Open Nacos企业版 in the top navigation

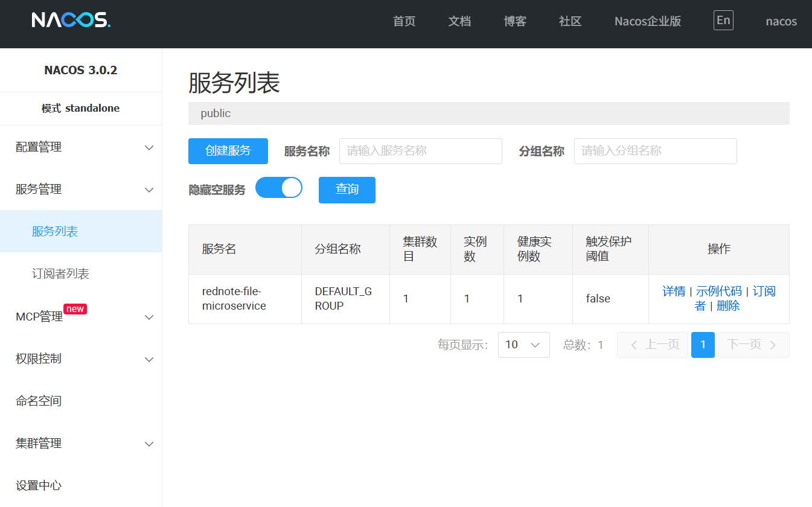point(648,21)
